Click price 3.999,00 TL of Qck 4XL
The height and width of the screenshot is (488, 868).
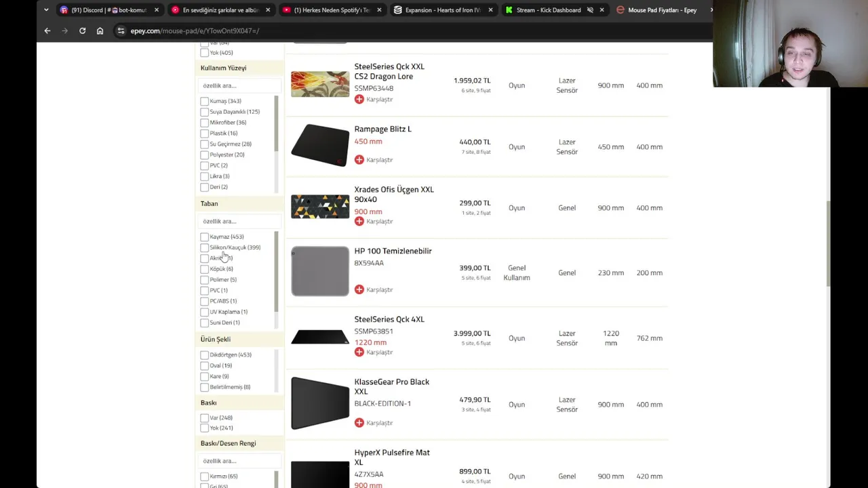(x=472, y=333)
